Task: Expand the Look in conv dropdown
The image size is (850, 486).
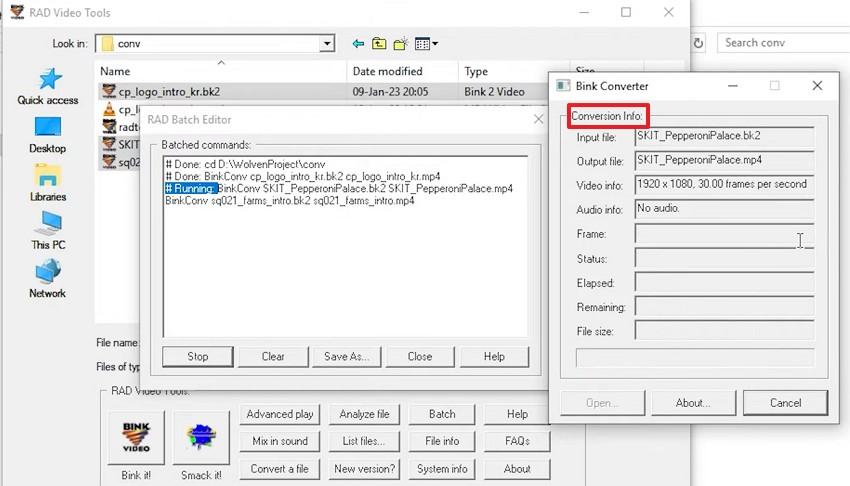Action: (x=327, y=43)
